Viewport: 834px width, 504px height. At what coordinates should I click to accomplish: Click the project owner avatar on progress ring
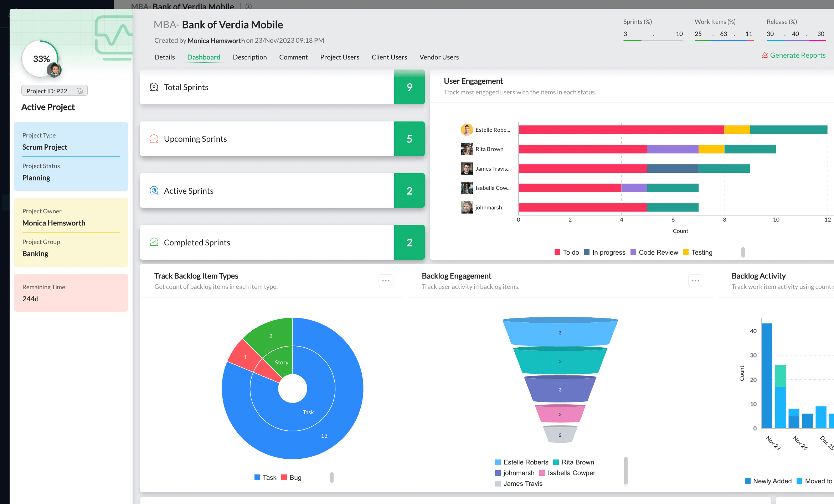coord(54,70)
